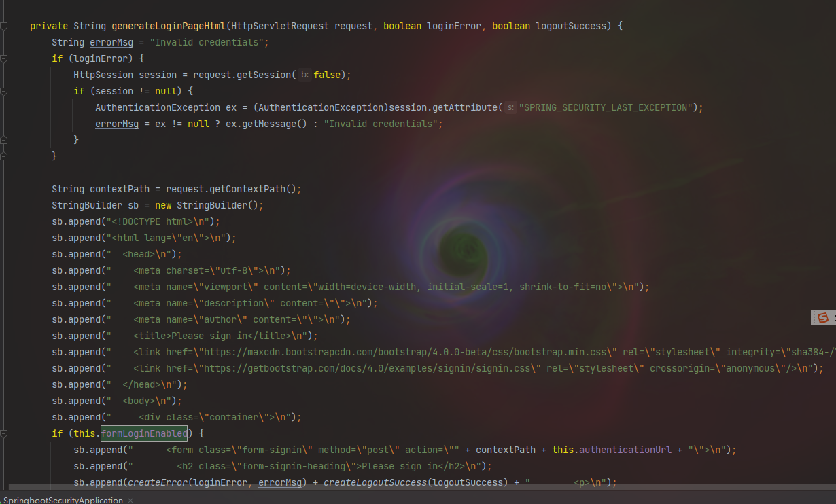Click the HttpSession session declaration
The height and width of the screenshot is (504, 836).
pyautogui.click(x=125, y=75)
